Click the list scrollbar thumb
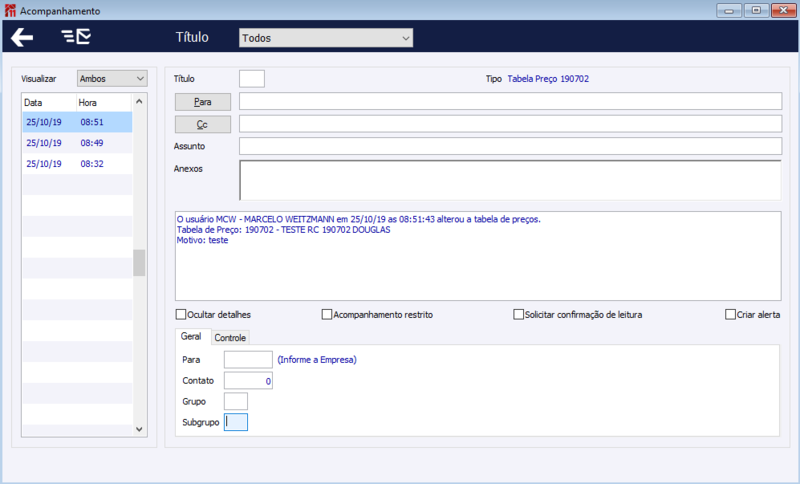This screenshot has height=484, width=800. 139,263
